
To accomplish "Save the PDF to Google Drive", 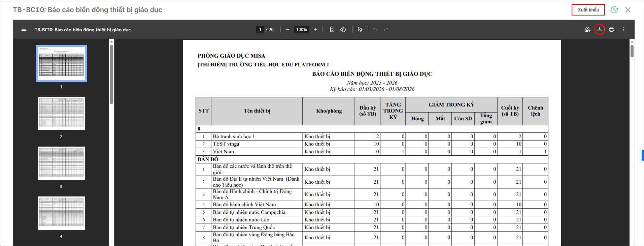I will [x=587, y=30].
